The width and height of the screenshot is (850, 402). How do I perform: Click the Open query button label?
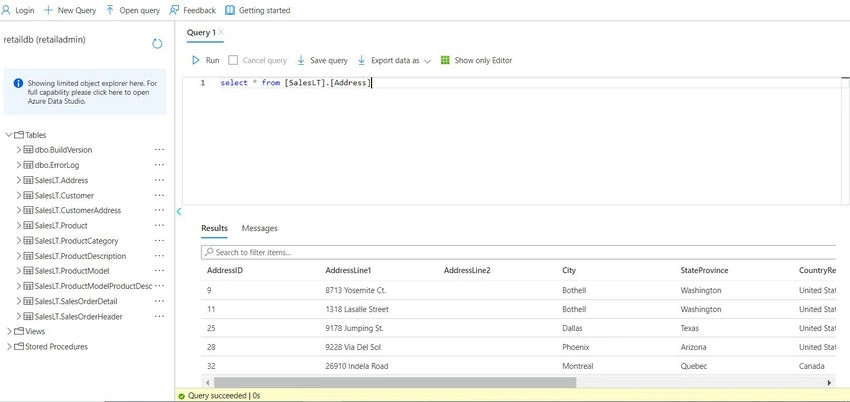click(x=139, y=10)
